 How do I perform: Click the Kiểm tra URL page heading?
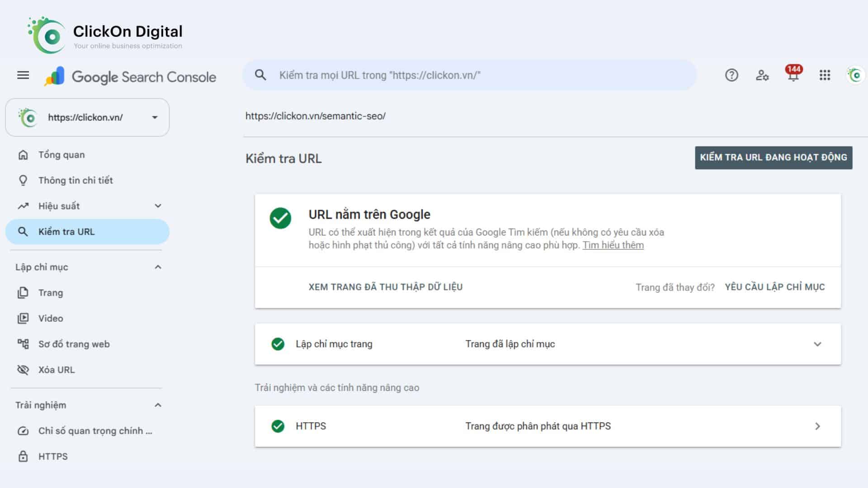pos(283,159)
